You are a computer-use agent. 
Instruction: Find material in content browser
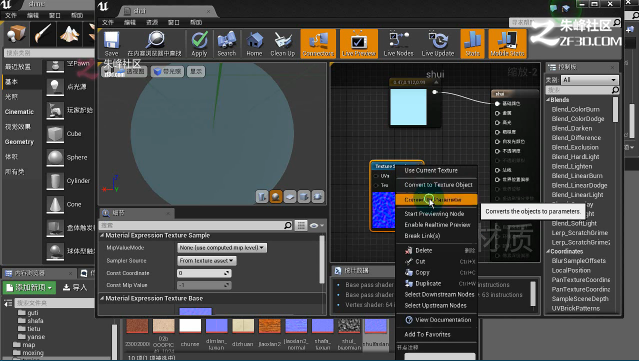click(x=154, y=44)
